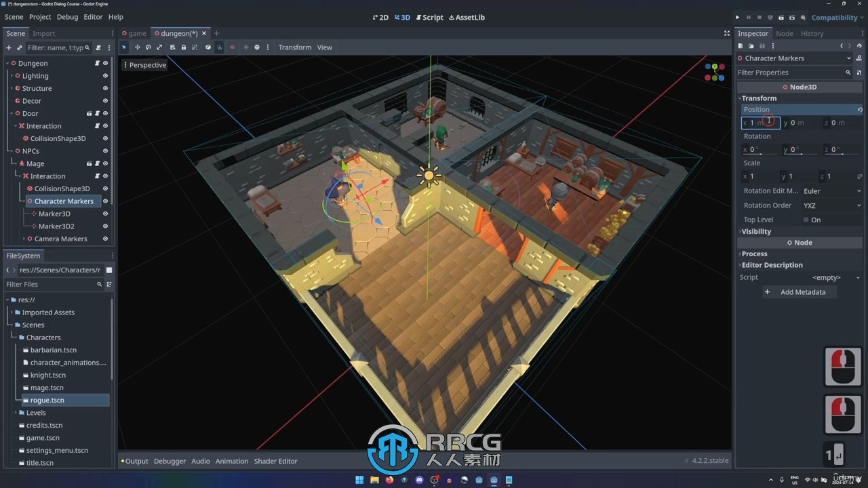Open the Project menu

(40, 17)
